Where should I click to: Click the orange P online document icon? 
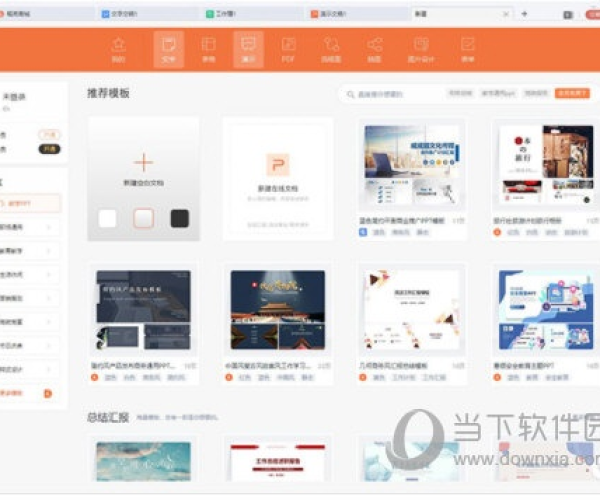coord(278,164)
